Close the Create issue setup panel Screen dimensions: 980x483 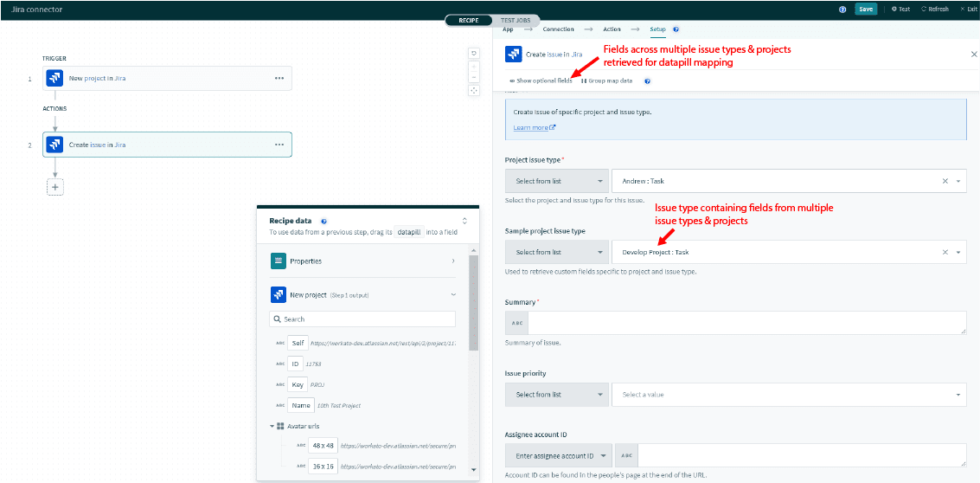974,55
